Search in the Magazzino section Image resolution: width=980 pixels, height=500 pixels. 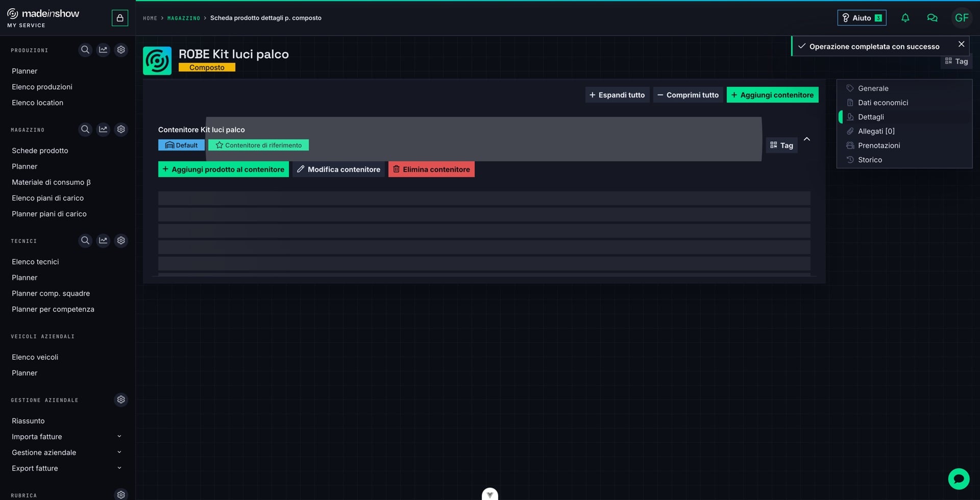[85, 130]
